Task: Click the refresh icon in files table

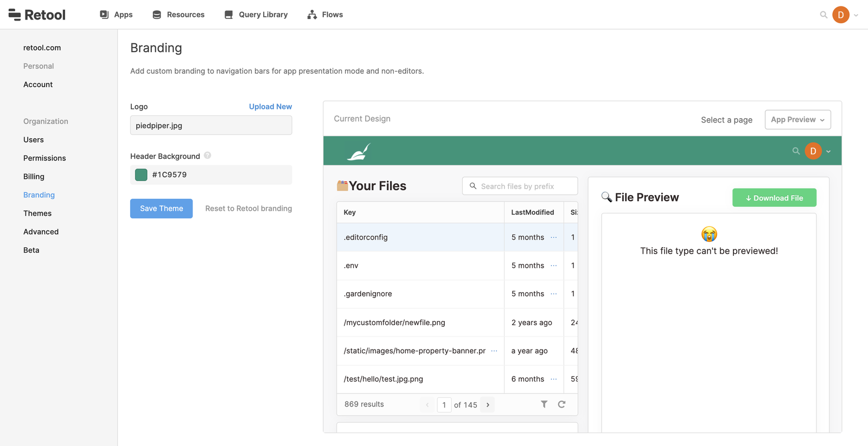Action: pos(561,404)
